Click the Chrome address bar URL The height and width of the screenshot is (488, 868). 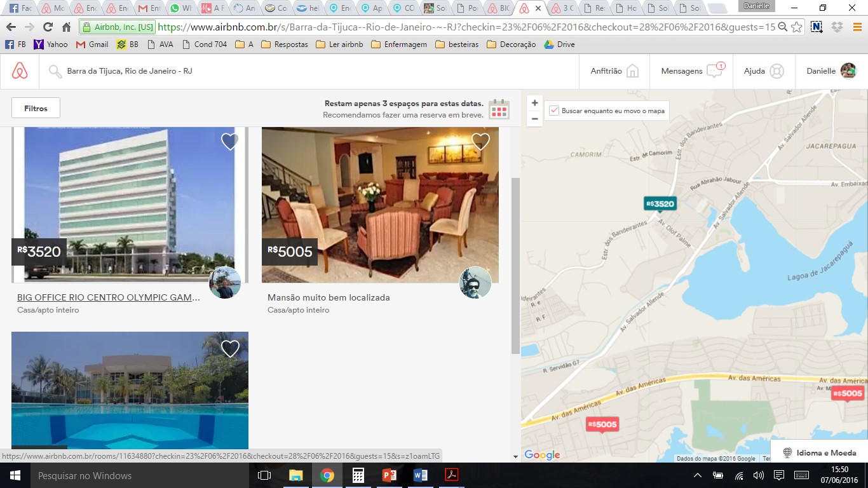466,27
